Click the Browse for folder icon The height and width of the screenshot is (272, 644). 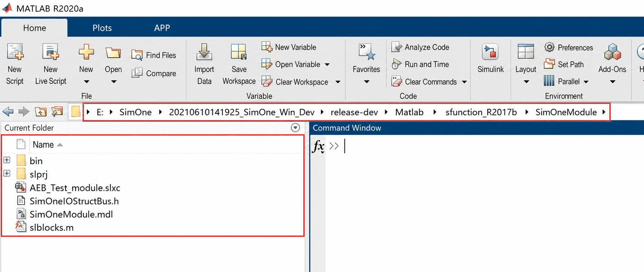(57, 112)
